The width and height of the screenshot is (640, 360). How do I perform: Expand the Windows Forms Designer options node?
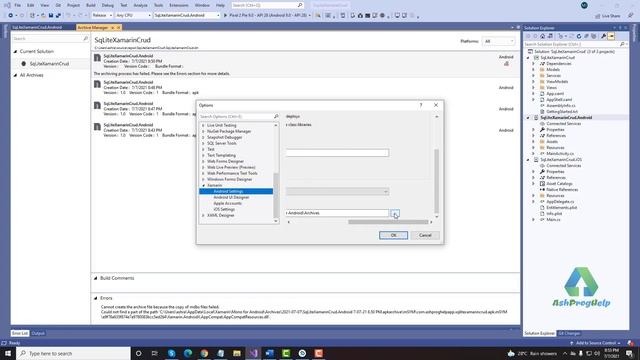(203, 179)
